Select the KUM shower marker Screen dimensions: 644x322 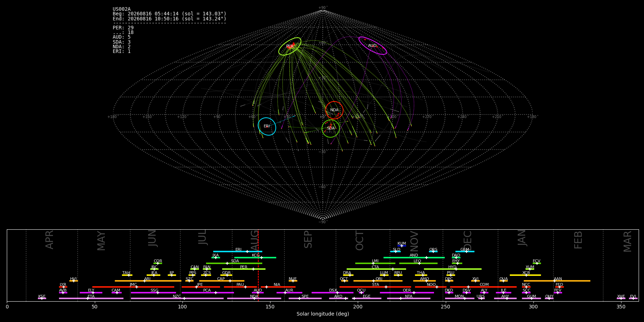point(402,246)
